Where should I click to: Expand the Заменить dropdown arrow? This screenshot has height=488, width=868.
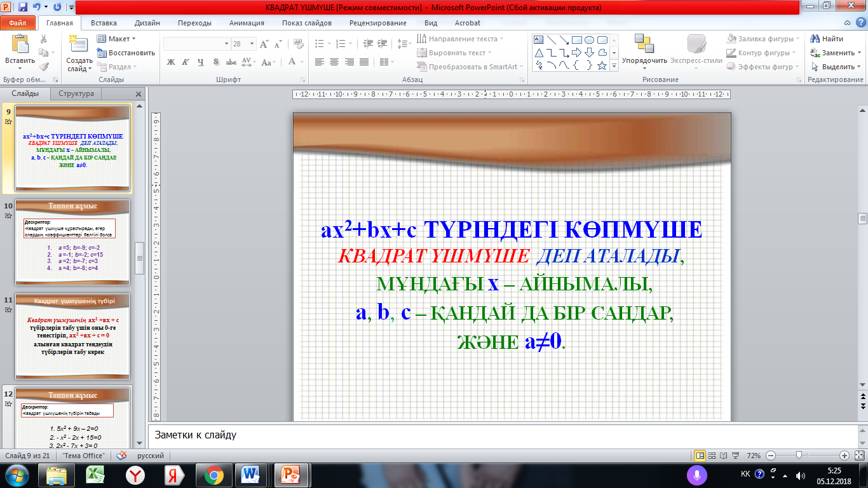pos(859,53)
